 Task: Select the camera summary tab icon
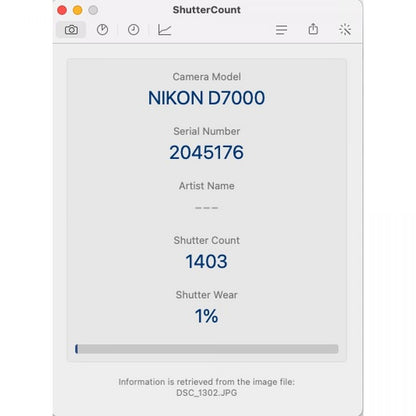coord(71,30)
